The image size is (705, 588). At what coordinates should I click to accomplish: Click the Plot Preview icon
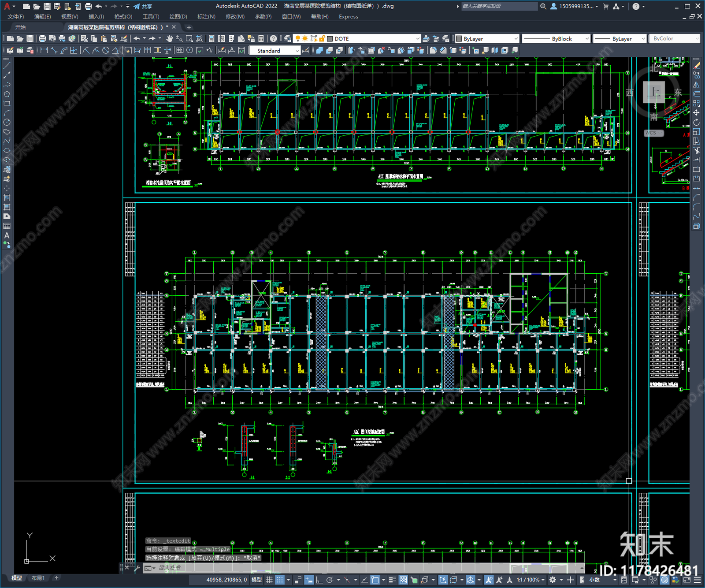click(52, 39)
